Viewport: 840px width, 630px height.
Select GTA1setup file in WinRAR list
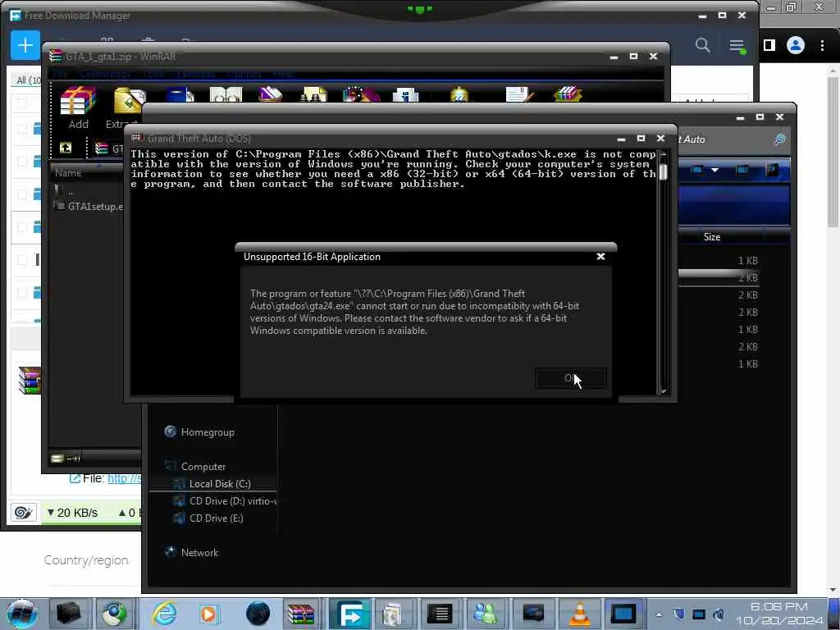tap(90, 206)
